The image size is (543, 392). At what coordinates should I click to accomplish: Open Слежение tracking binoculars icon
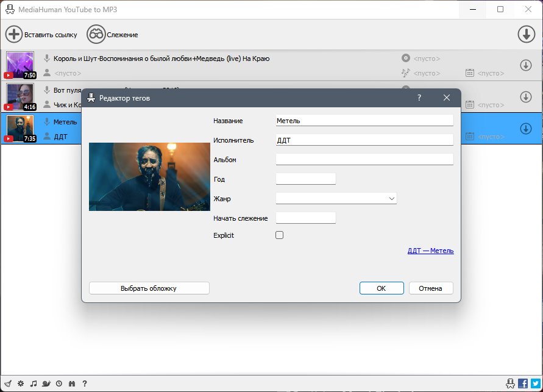coord(96,34)
